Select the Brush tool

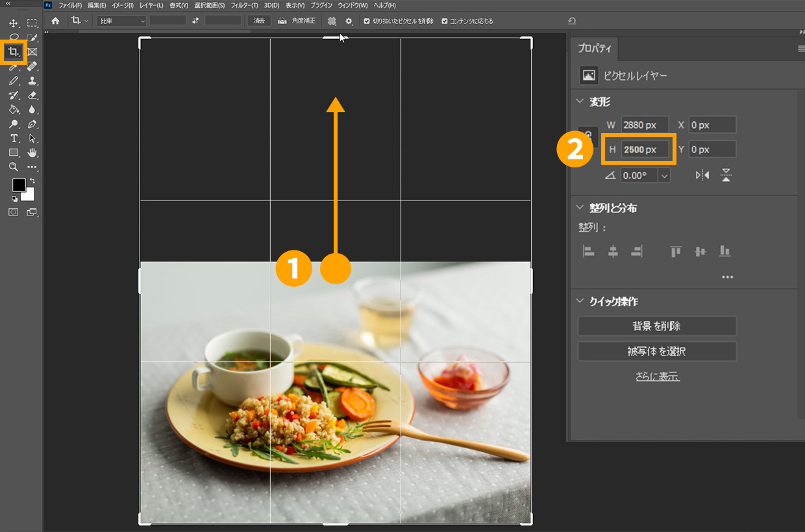[13, 81]
